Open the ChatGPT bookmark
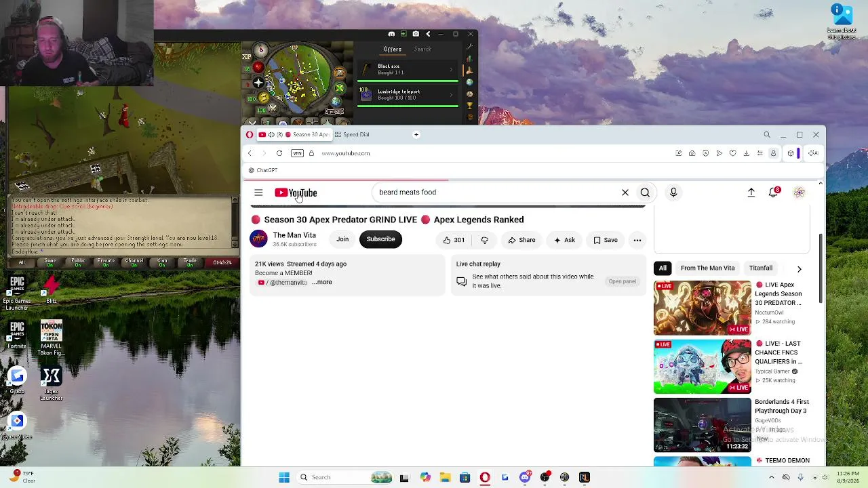 coord(263,170)
